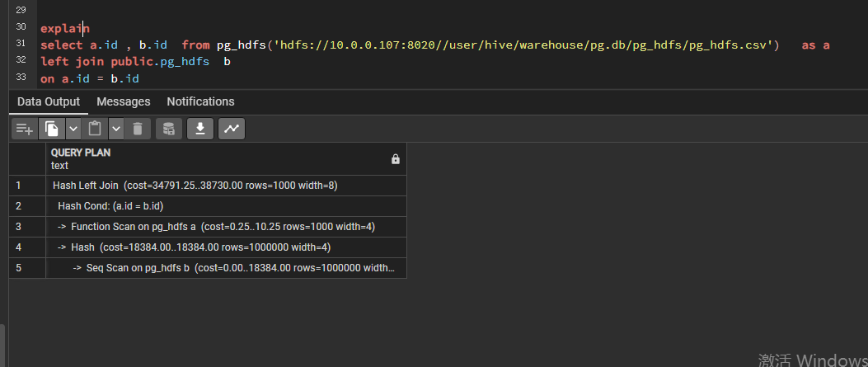Click line number 29 in the editor gutter
The width and height of the screenshot is (868, 367).
pos(21,10)
